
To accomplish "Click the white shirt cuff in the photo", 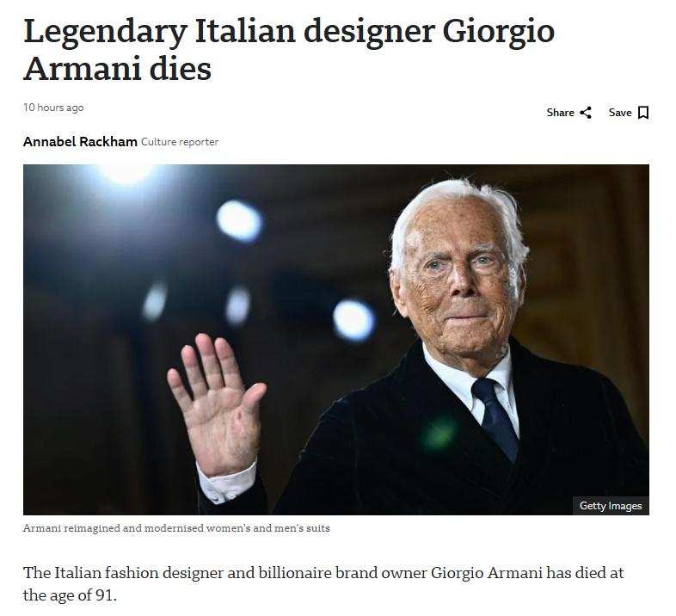I will [227, 483].
